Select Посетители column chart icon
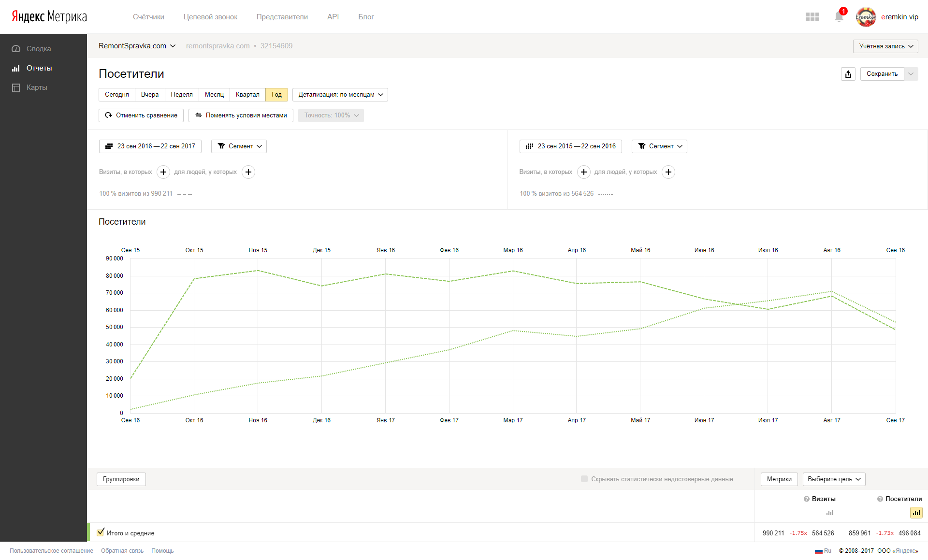 coord(916,513)
